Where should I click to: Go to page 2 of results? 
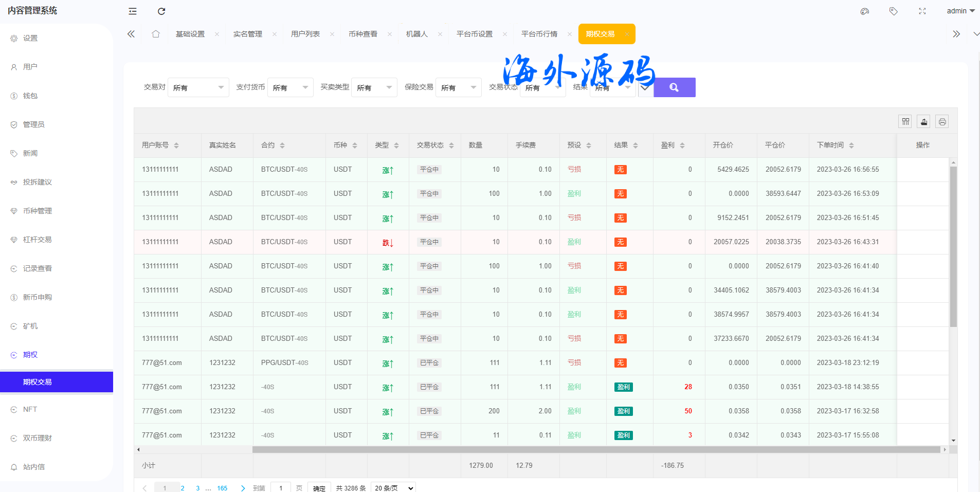tap(183, 488)
